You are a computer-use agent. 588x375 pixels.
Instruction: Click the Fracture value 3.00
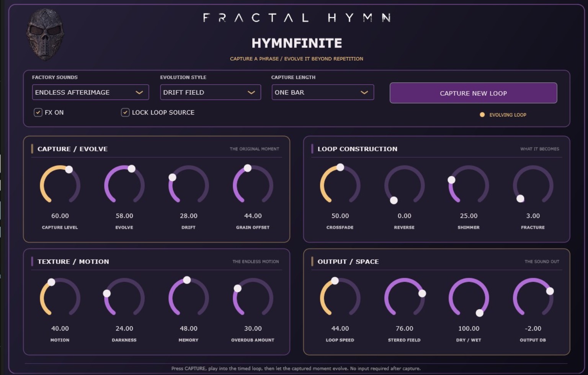click(533, 216)
